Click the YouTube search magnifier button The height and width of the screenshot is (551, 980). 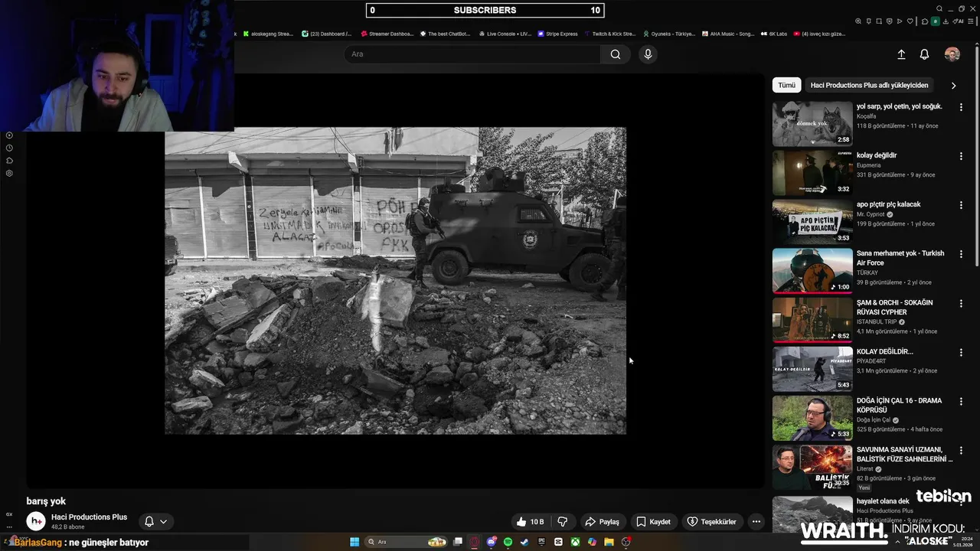pyautogui.click(x=615, y=54)
